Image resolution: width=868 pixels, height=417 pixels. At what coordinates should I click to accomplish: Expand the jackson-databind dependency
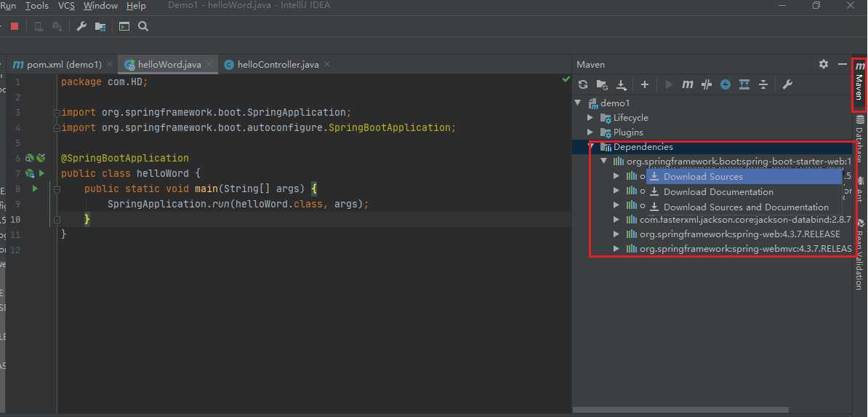pos(616,220)
